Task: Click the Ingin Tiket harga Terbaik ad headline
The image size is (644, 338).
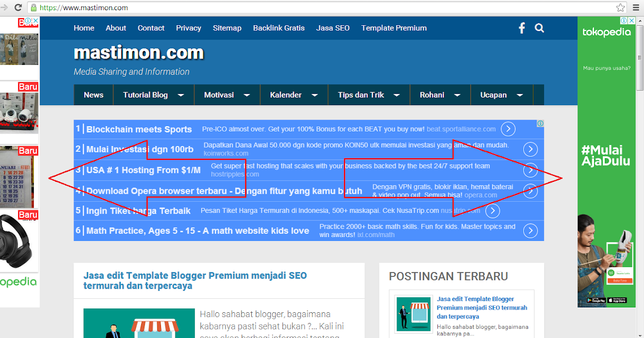Action: point(138,211)
